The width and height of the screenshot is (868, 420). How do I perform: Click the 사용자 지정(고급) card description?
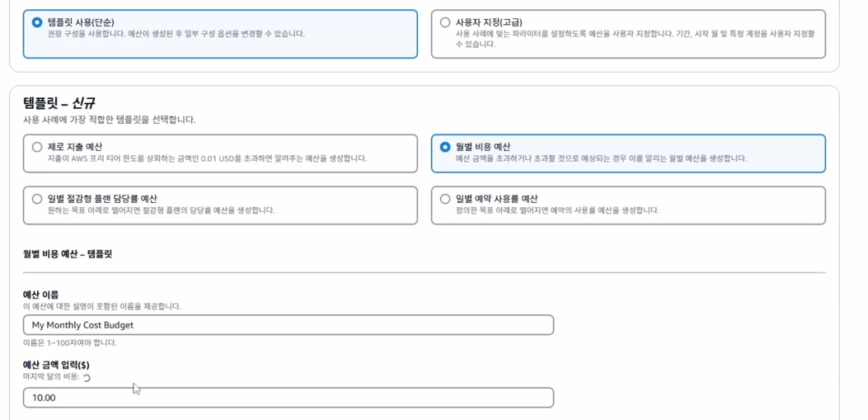pos(636,39)
